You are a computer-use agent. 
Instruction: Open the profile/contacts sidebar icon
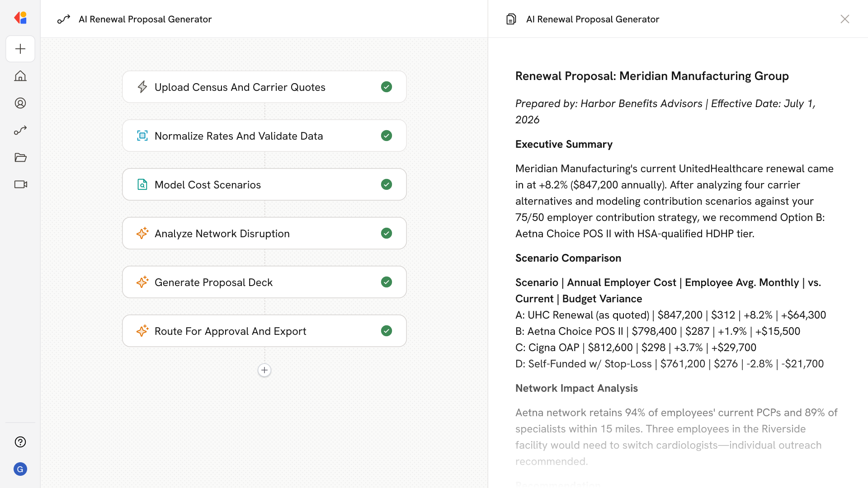pos(20,103)
